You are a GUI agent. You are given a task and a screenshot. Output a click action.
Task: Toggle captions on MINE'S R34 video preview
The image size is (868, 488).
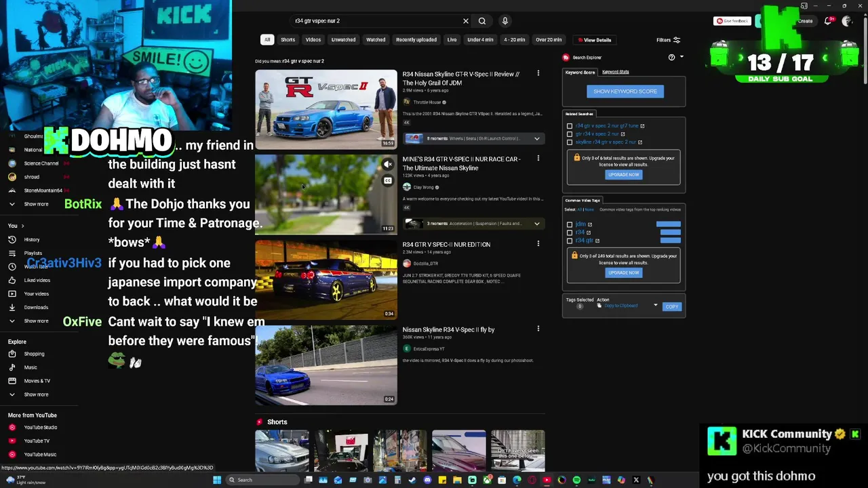click(387, 181)
